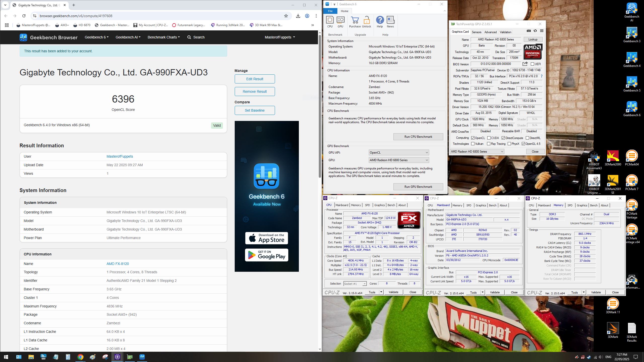This screenshot has height=362, width=644.
Task: Open the Geekbench AI desktop shortcut
Action: 632,12
